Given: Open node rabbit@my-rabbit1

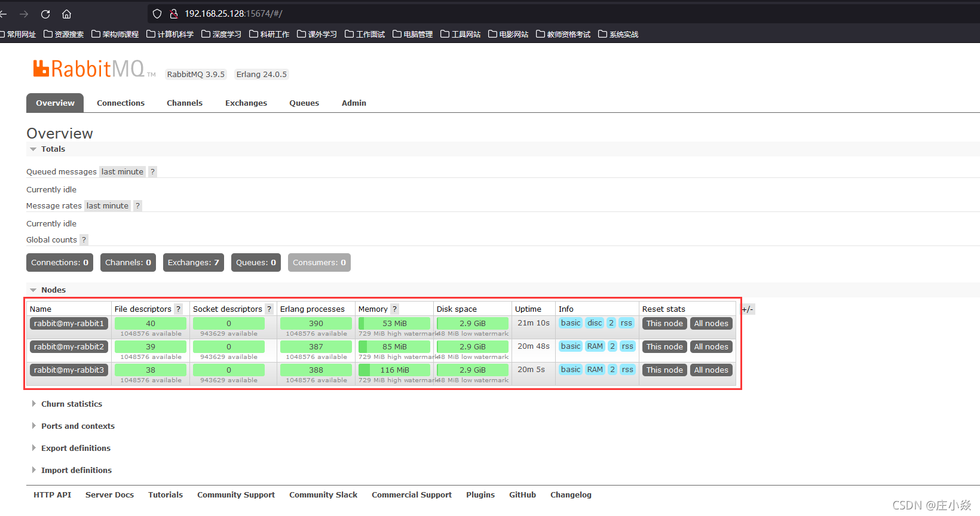Looking at the screenshot, I should [69, 324].
